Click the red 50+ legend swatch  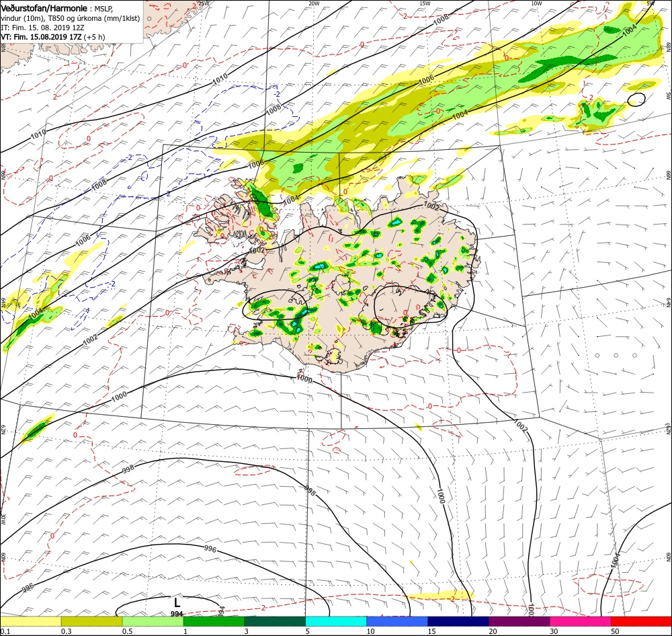click(642, 621)
